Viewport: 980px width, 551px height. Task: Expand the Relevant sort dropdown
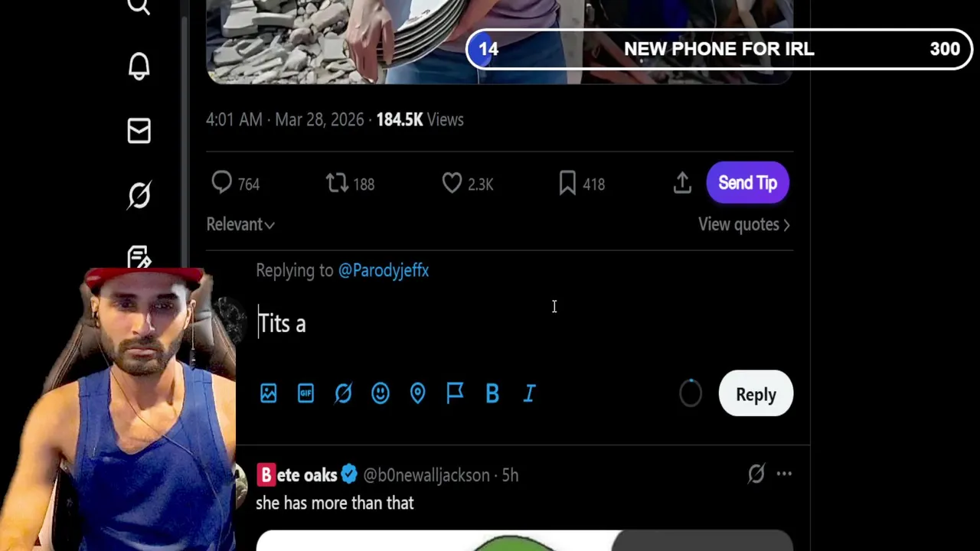(240, 224)
